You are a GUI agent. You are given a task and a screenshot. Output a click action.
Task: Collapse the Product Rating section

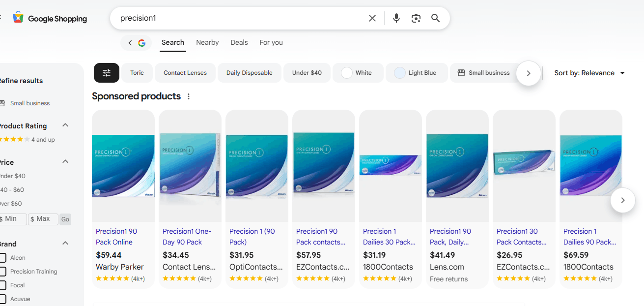pos(65,125)
